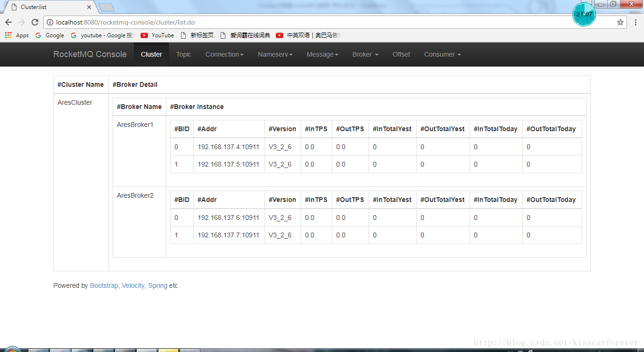
Task: Expand the Nameserv dropdown menu
Action: coord(275,54)
